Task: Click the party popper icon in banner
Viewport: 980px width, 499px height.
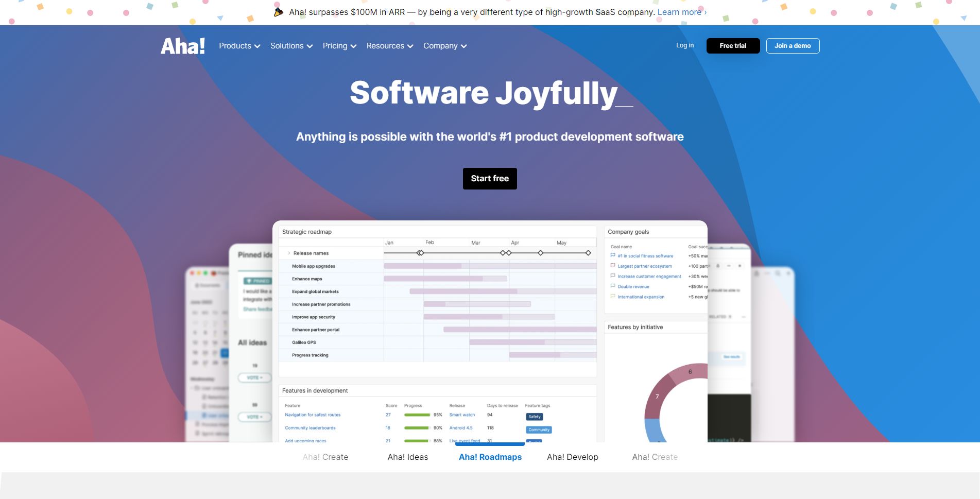Action: click(x=279, y=12)
